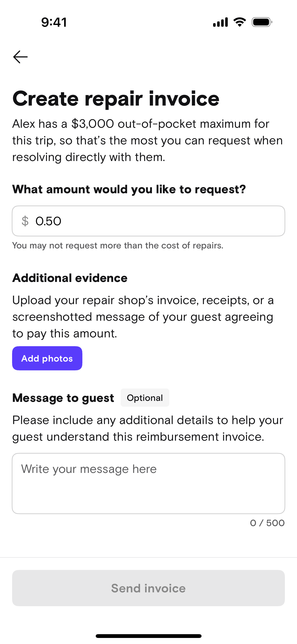Image resolution: width=297 pixels, height=644 pixels.
Task: Tap the $3,000 out-of-pocket maximum paragraph
Action: coord(147,141)
